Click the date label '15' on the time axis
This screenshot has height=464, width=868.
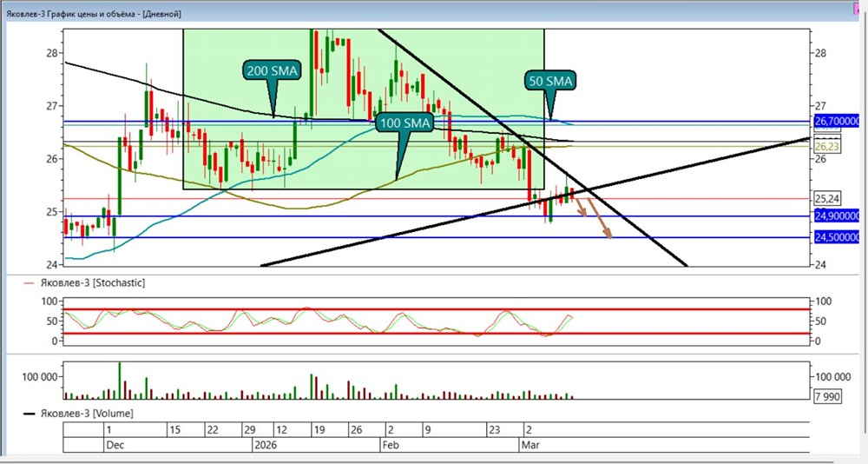tap(175, 429)
